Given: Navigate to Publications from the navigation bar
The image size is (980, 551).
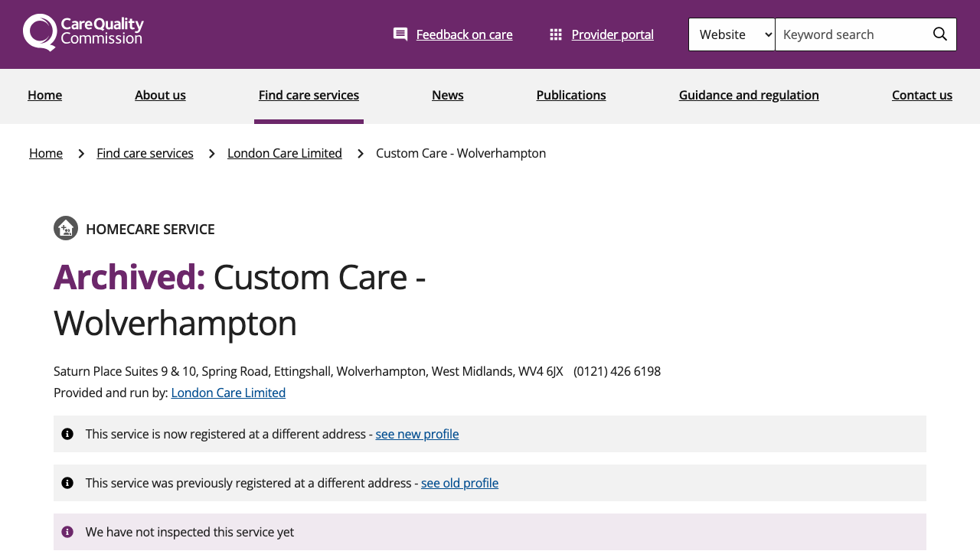Looking at the screenshot, I should tap(571, 94).
